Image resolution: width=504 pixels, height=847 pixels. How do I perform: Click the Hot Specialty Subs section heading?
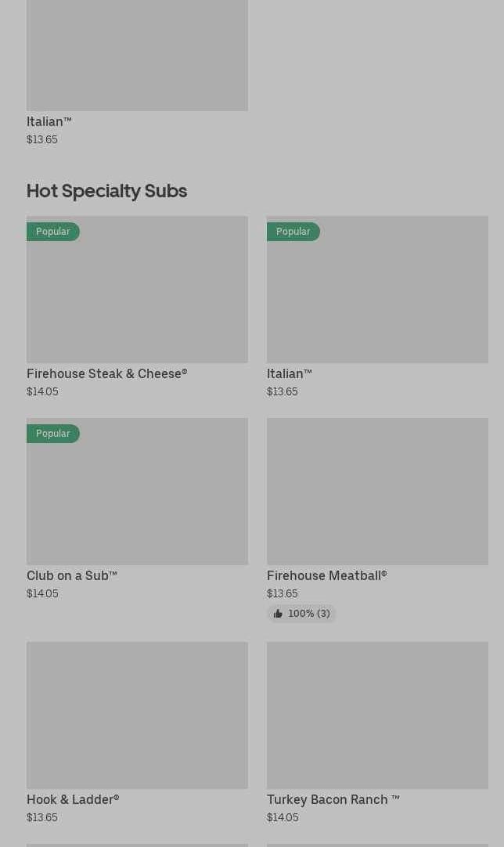point(106,191)
